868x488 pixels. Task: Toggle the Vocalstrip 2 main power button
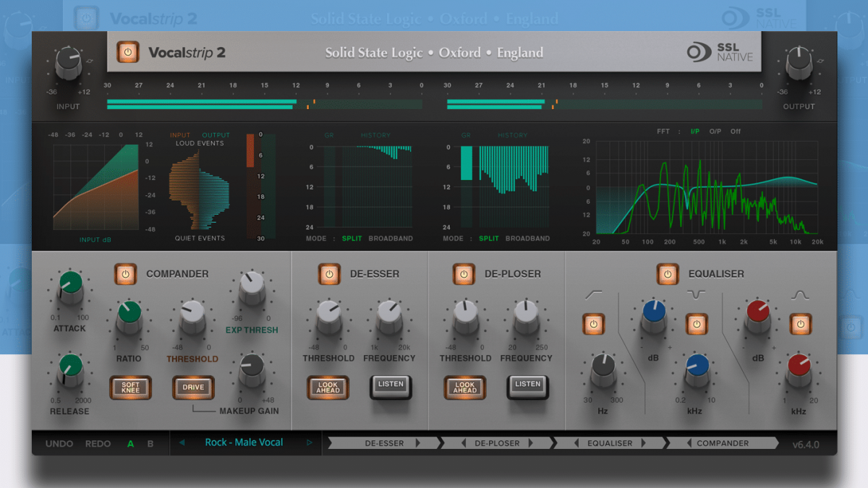click(x=128, y=52)
